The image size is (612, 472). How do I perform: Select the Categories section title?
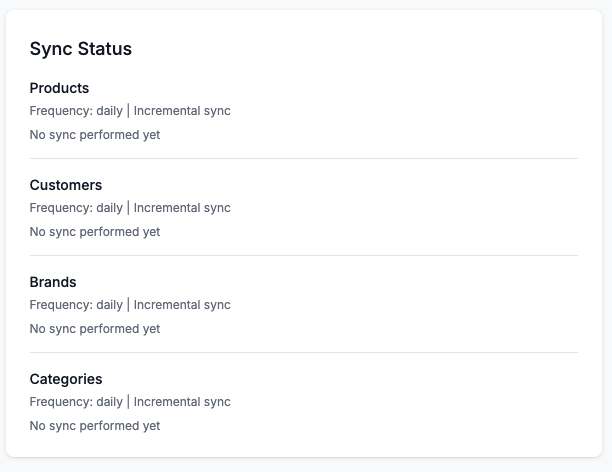click(x=66, y=379)
